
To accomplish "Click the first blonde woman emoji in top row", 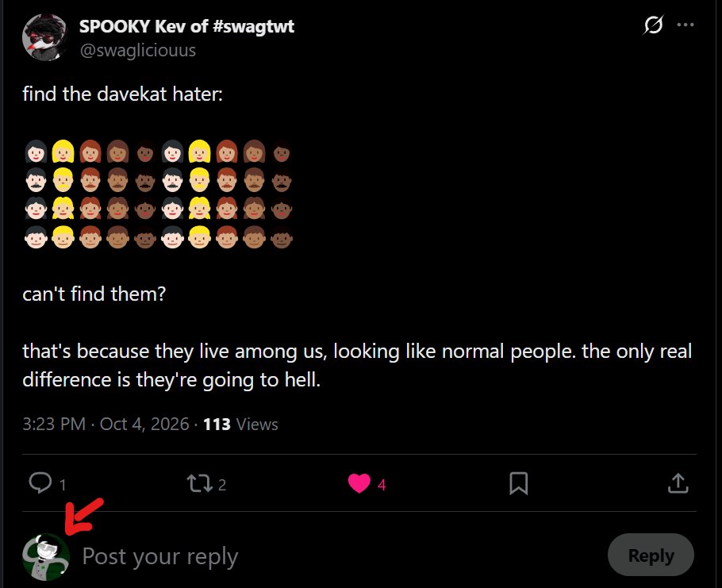I will 63,152.
